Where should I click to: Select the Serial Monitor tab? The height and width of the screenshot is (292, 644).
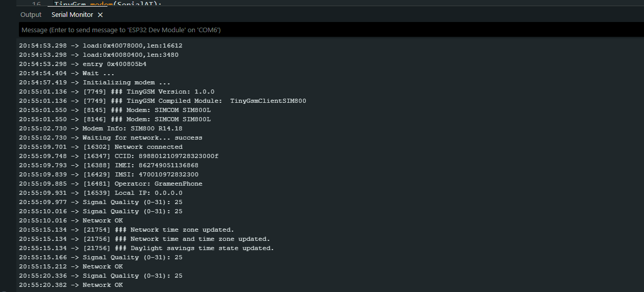tap(72, 15)
